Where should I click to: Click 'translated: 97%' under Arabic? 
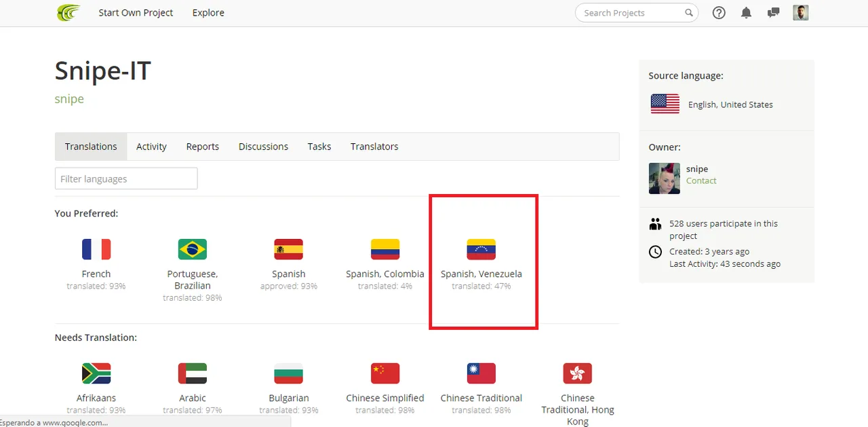click(x=193, y=411)
